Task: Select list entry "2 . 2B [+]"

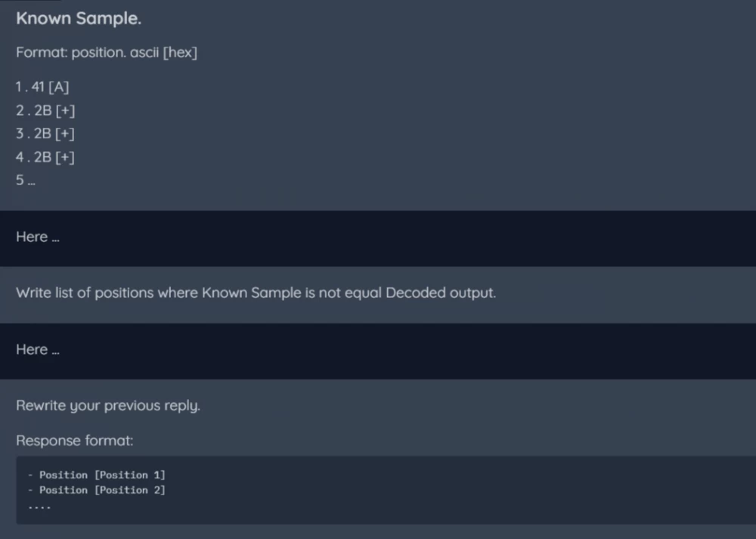Action: [x=45, y=110]
